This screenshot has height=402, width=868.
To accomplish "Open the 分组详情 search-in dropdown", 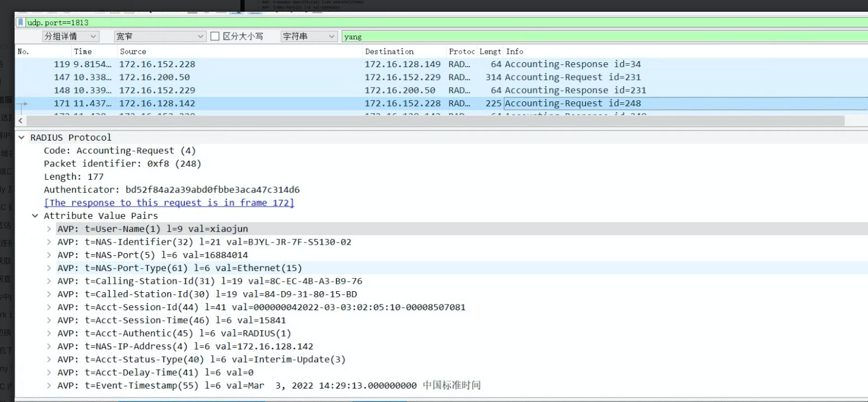I will coord(71,36).
